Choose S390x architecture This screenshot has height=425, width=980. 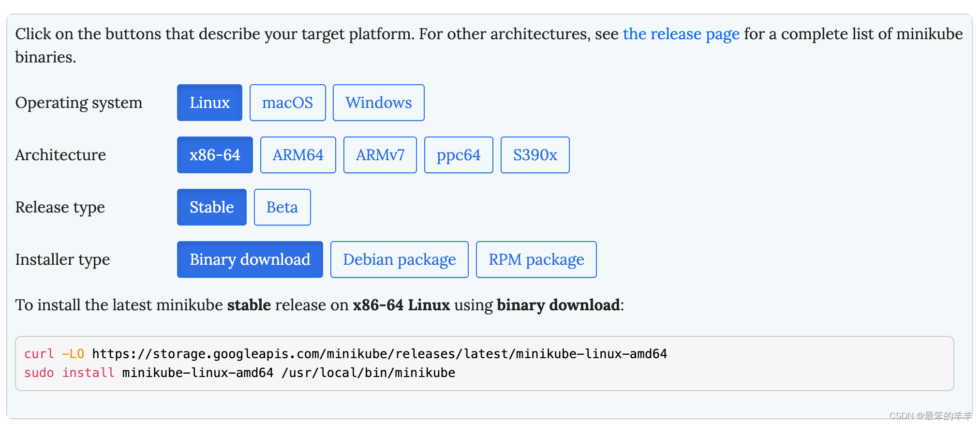535,155
